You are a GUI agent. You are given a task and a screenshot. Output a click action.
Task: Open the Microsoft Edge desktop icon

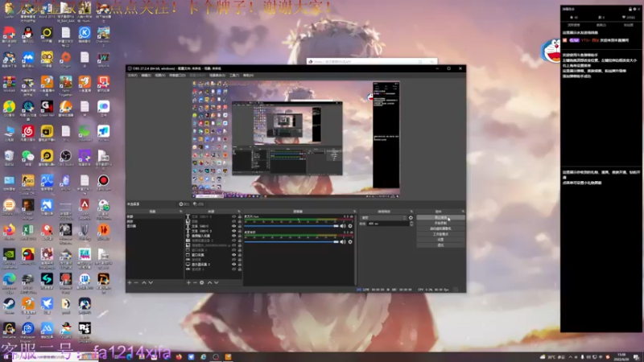click(9, 281)
